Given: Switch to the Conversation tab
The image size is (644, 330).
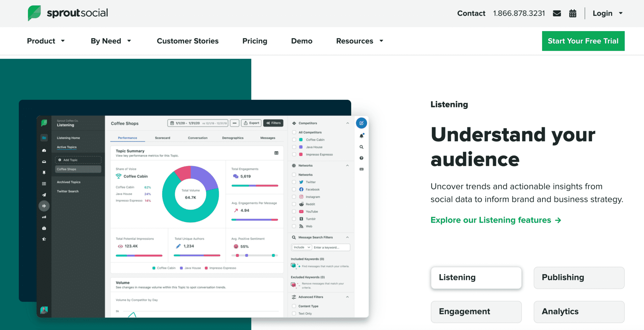Looking at the screenshot, I should (x=198, y=138).
